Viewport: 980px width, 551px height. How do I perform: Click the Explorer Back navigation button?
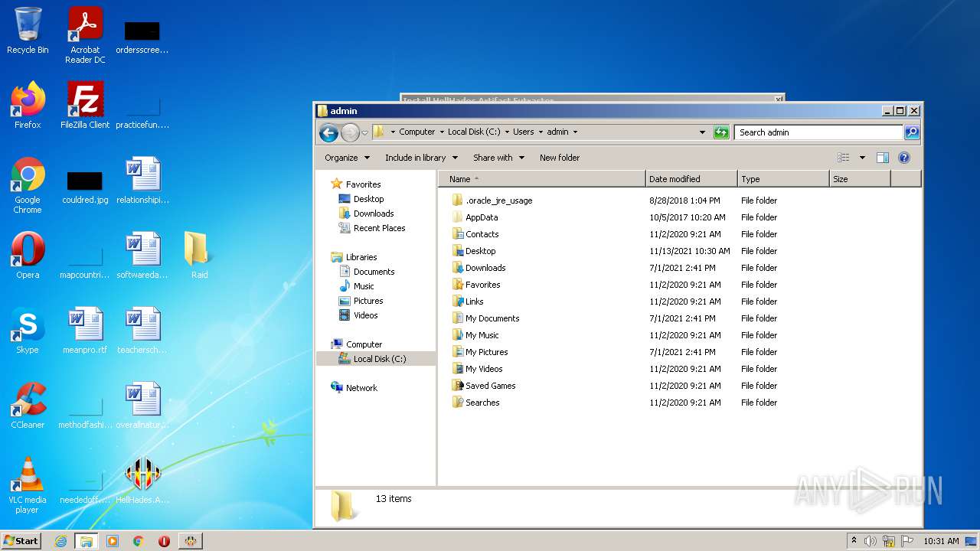coord(328,132)
